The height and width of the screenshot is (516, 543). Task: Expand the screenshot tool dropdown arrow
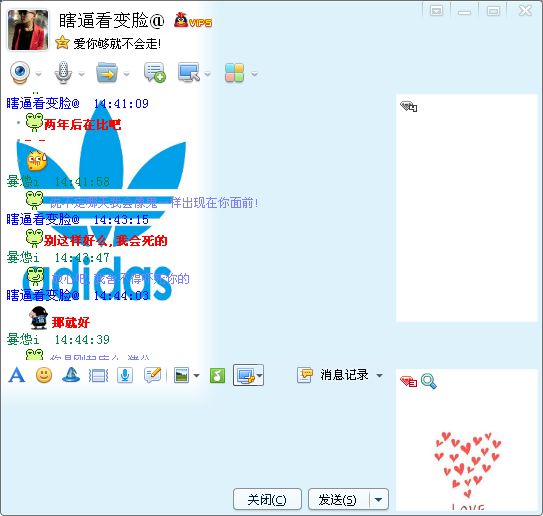click(x=259, y=375)
